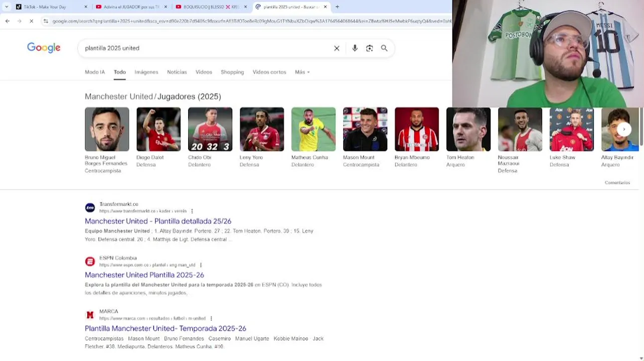The height and width of the screenshot is (361, 644).
Task: Click the Google logo
Action: (44, 48)
